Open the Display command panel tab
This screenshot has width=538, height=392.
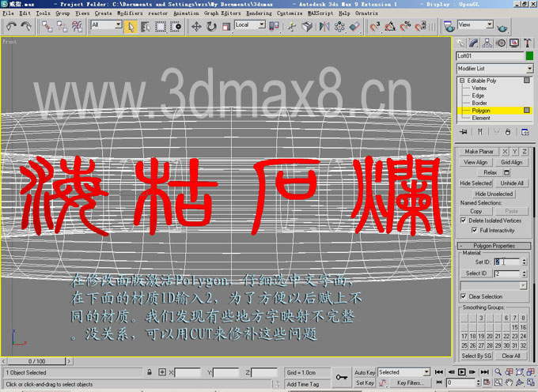tap(514, 43)
